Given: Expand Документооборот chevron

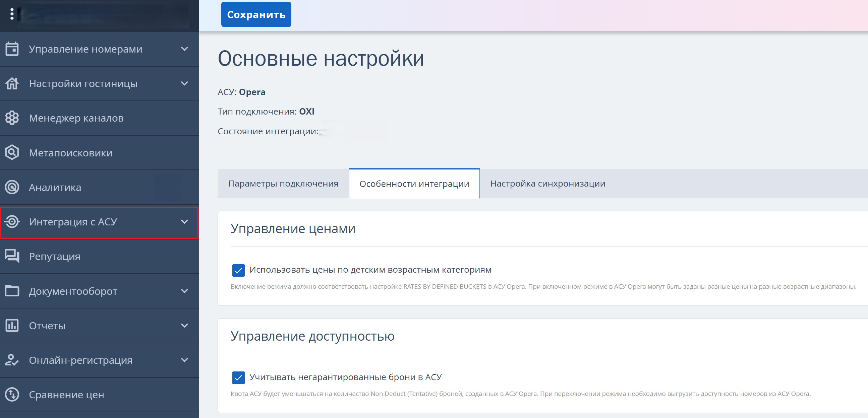Looking at the screenshot, I should point(184,291).
